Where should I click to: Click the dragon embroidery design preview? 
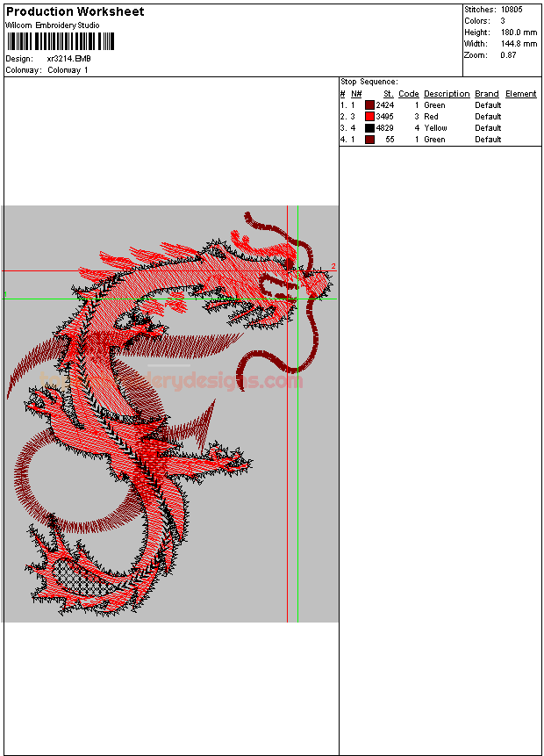coord(170,414)
